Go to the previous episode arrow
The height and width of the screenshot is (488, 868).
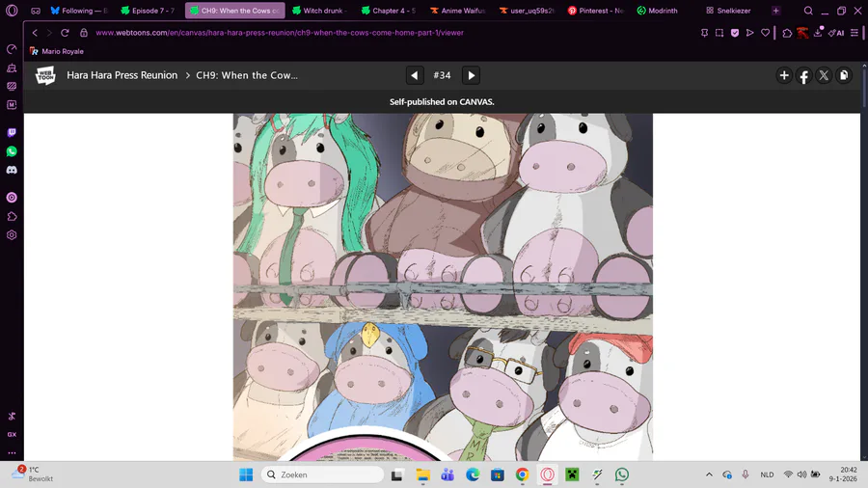click(x=414, y=75)
